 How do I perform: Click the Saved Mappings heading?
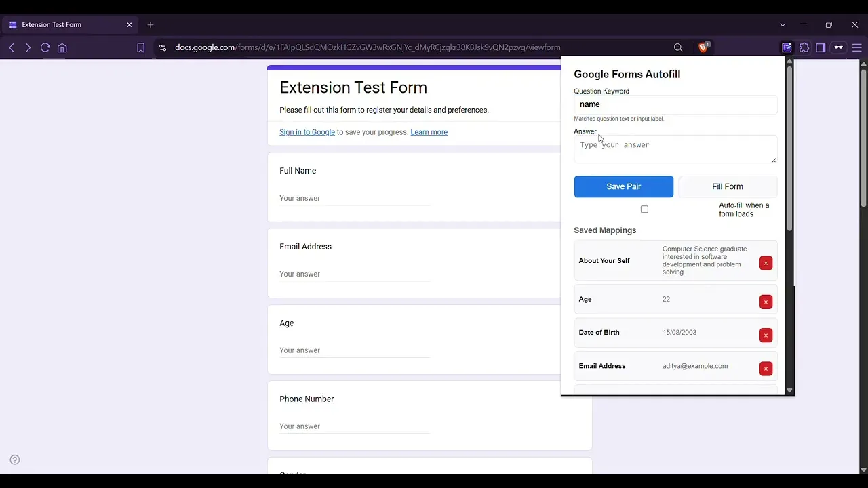click(x=605, y=230)
